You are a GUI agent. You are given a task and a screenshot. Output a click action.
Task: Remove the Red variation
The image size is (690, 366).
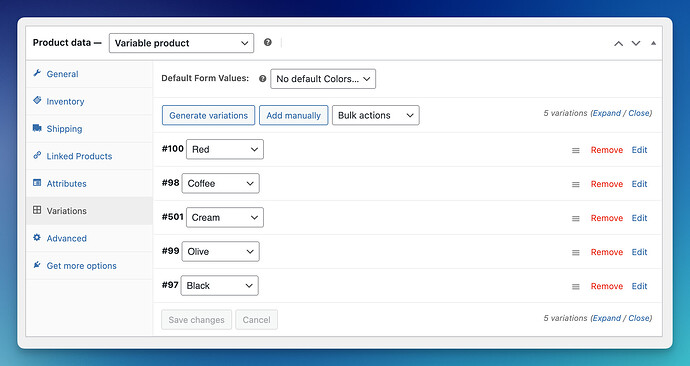607,150
